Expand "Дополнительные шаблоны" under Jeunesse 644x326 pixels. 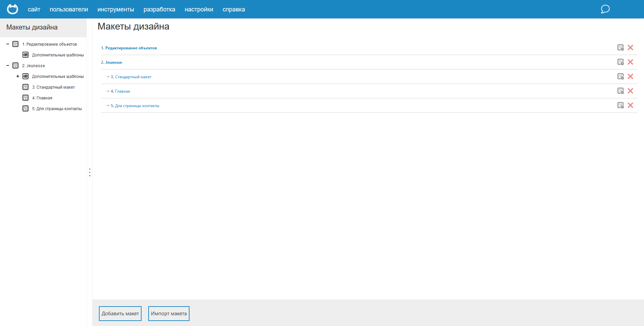[x=18, y=76]
